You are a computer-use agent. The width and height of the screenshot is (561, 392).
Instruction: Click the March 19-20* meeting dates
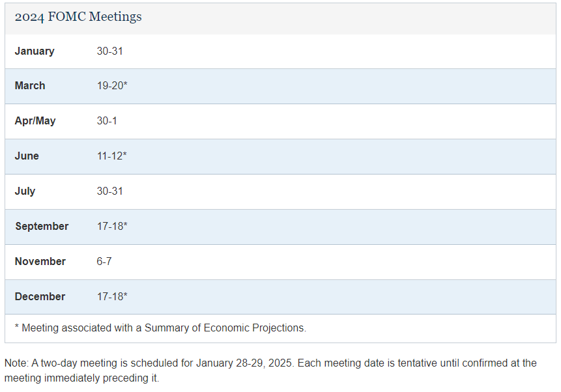click(x=112, y=86)
